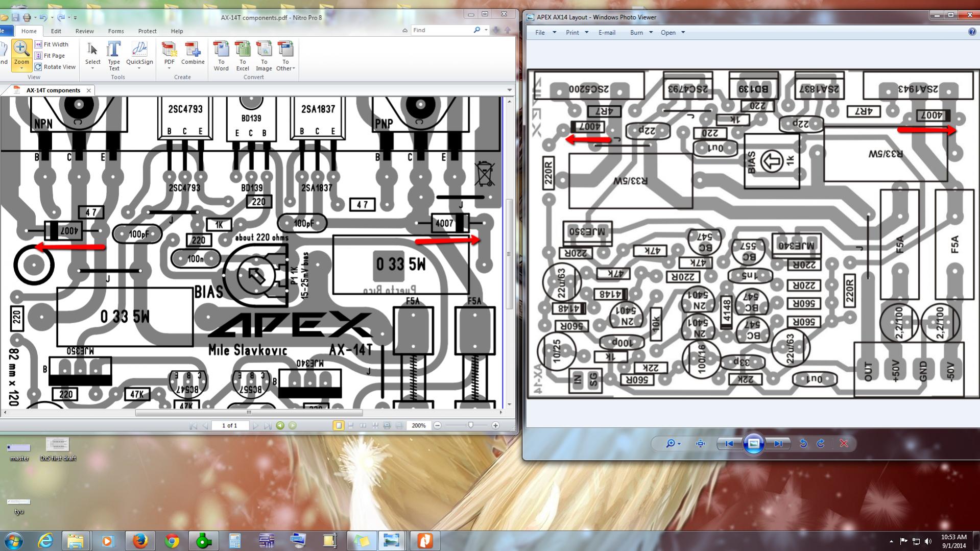Toggle continuous page view mode
Viewport: 980px width, 551px height.
[x=351, y=425]
